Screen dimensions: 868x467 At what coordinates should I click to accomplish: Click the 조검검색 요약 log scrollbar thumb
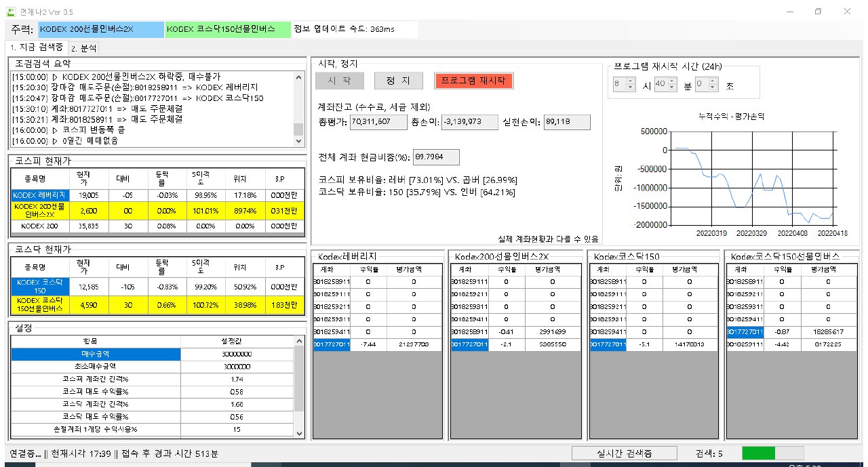click(298, 129)
